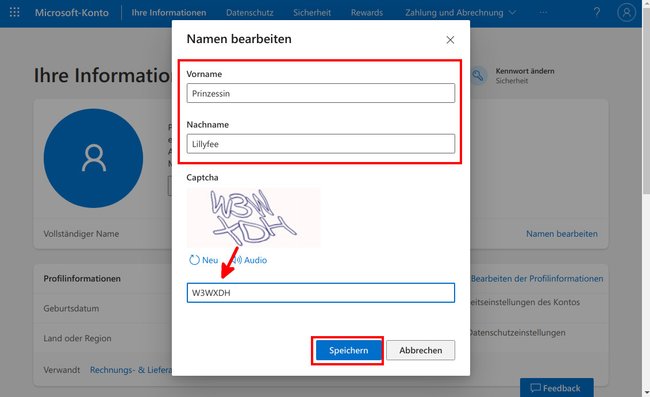Open the Rewards tab
650x397 pixels.
[x=367, y=12]
